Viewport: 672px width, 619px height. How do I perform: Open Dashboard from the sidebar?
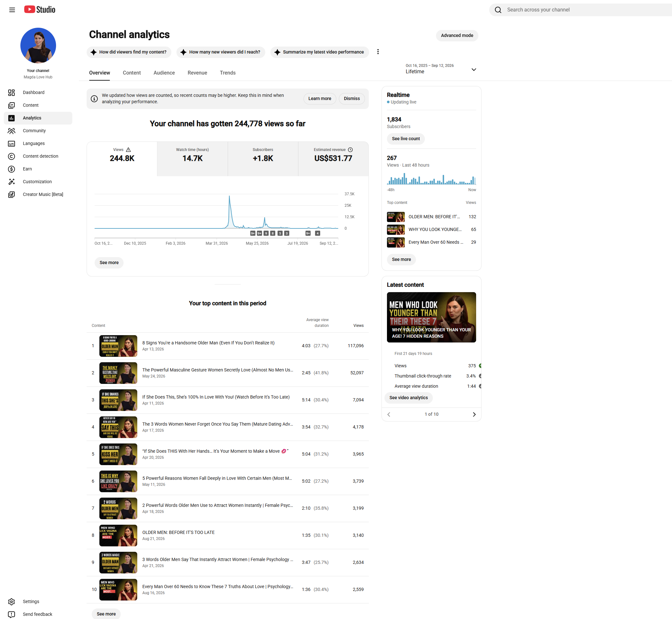(x=38, y=92)
